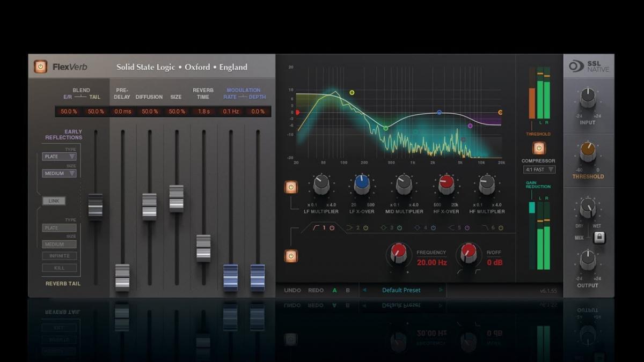Click the red R/OFF slope knob
The image size is (644, 362).
click(x=469, y=253)
